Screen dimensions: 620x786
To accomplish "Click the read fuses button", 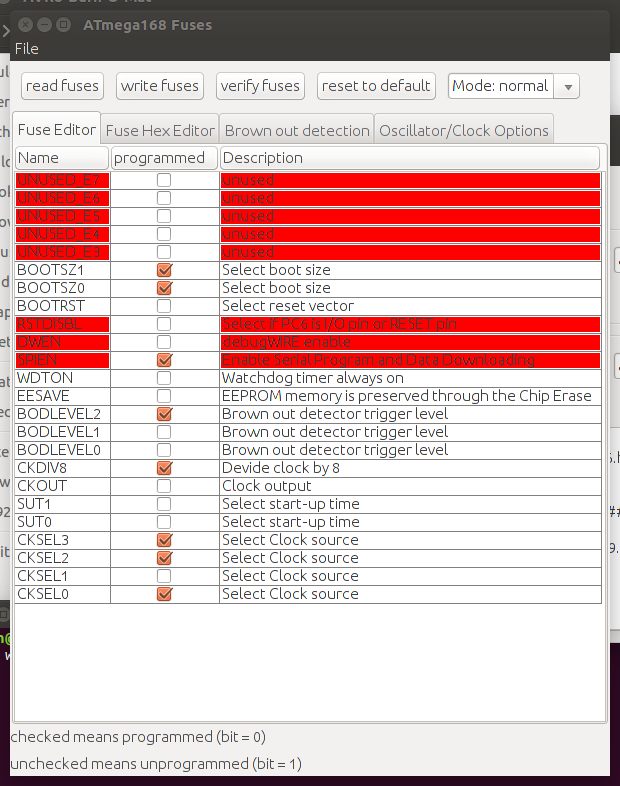I will (62, 86).
